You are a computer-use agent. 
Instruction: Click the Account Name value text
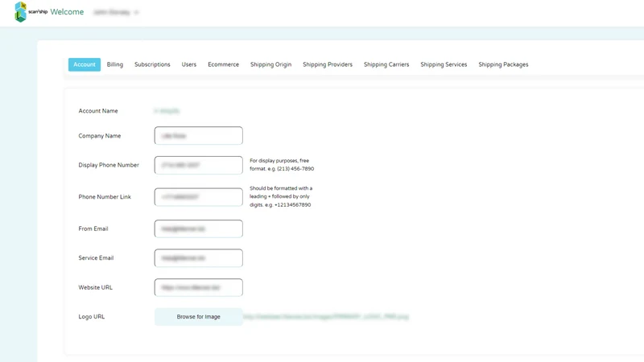pyautogui.click(x=167, y=111)
